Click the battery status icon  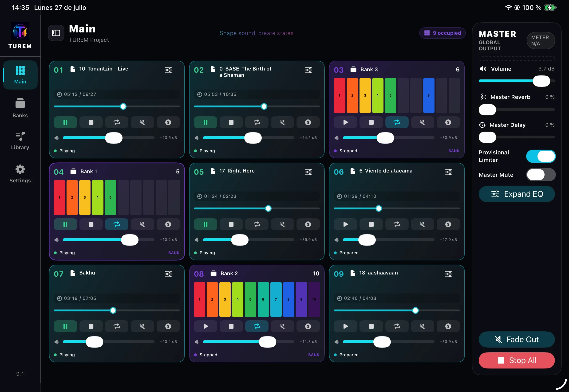pyautogui.click(x=550, y=8)
